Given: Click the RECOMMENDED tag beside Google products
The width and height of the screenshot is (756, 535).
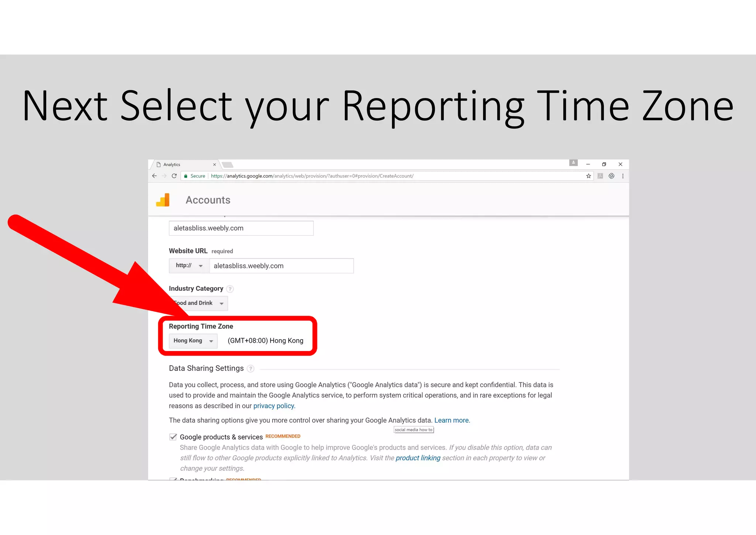Looking at the screenshot, I should pyautogui.click(x=283, y=436).
